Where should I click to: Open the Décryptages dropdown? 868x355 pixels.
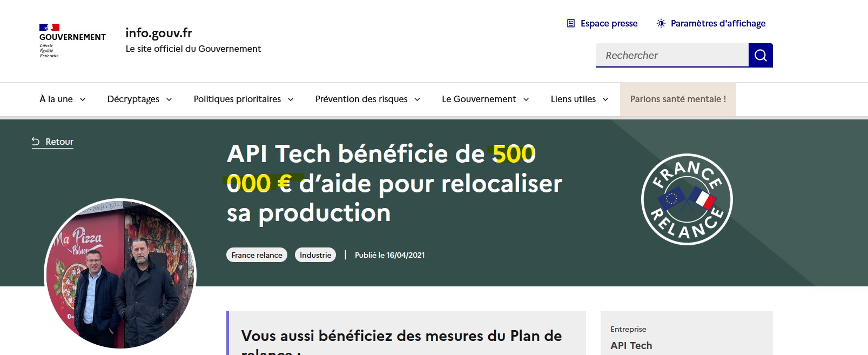click(x=139, y=99)
